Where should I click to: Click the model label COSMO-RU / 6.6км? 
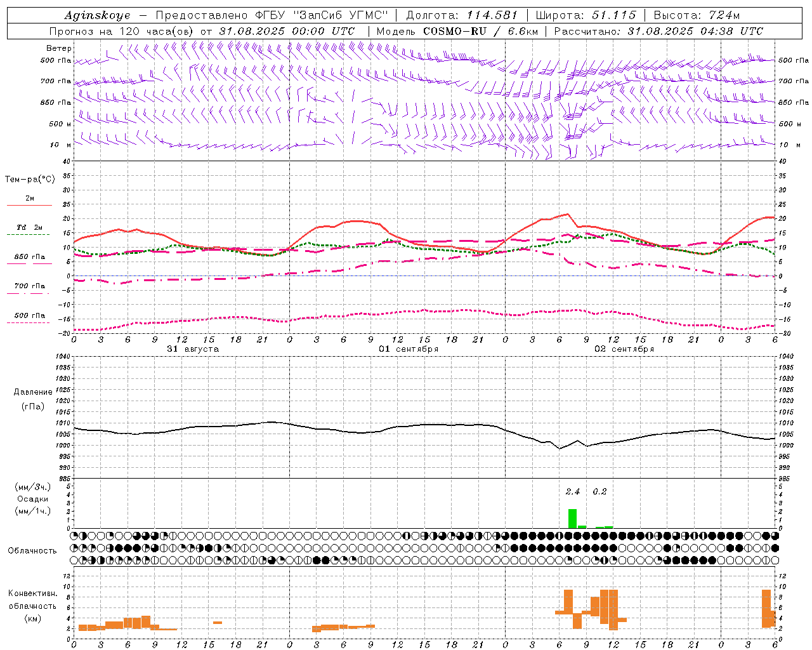(480, 31)
